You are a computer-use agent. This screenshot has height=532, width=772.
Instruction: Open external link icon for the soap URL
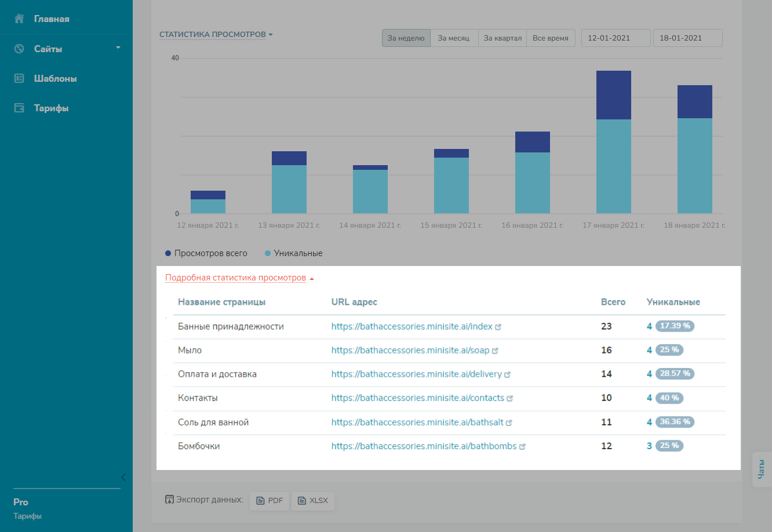point(495,351)
